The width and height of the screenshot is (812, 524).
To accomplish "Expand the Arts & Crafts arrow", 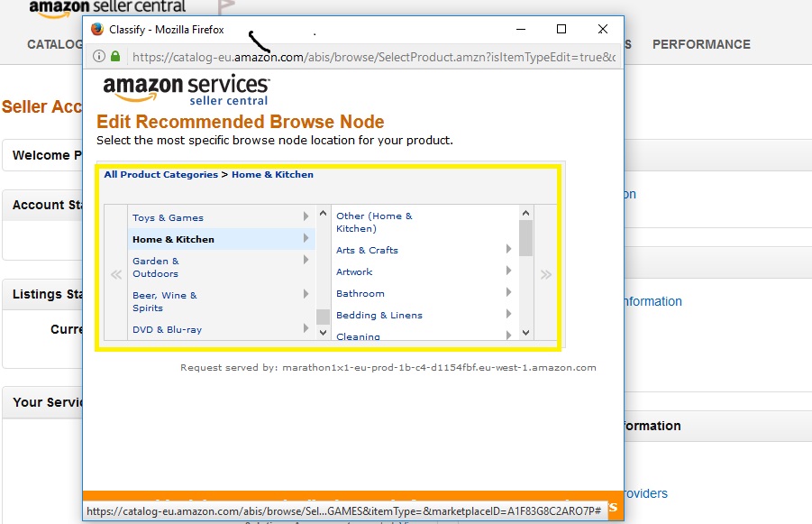I will (508, 249).
